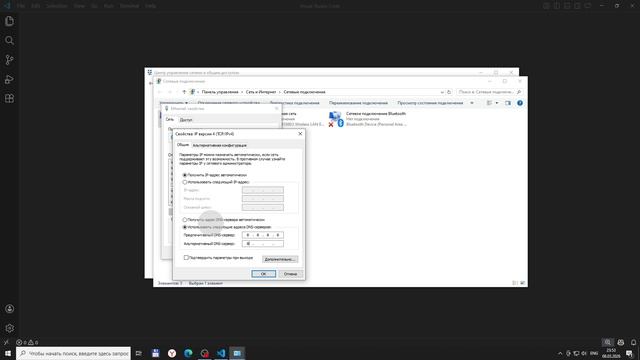Click the zoom indicator in VS Code status bar

point(607,342)
